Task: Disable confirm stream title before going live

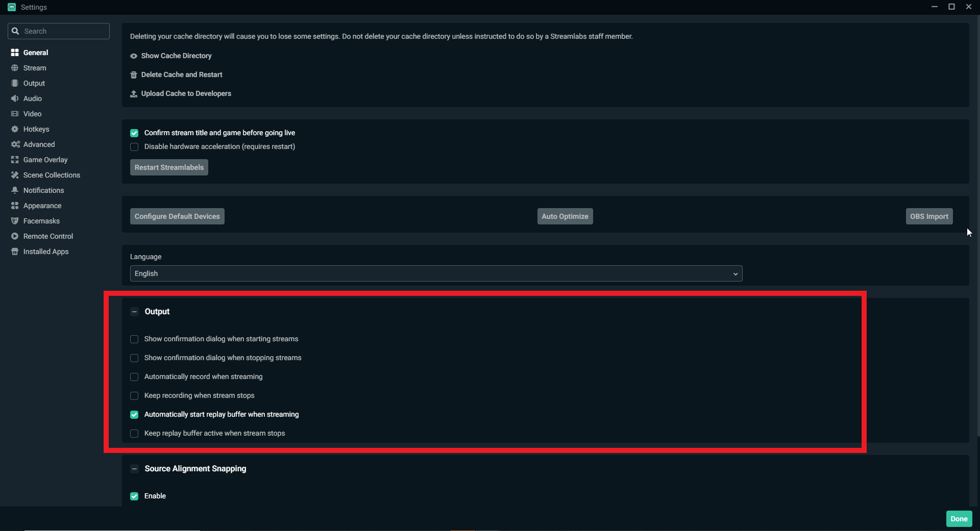Action: tap(134, 133)
